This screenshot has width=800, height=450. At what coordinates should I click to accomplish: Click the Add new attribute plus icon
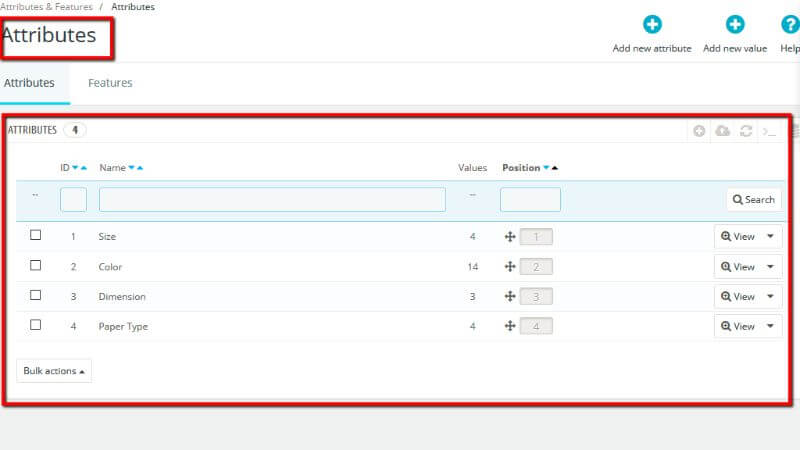click(652, 24)
